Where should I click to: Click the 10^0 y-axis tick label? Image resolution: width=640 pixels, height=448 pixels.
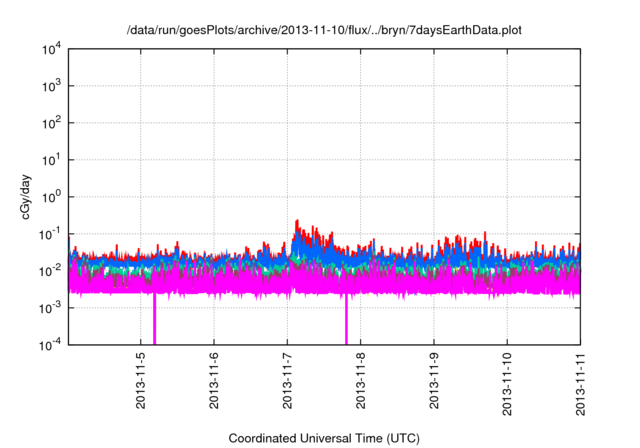pos(51,197)
